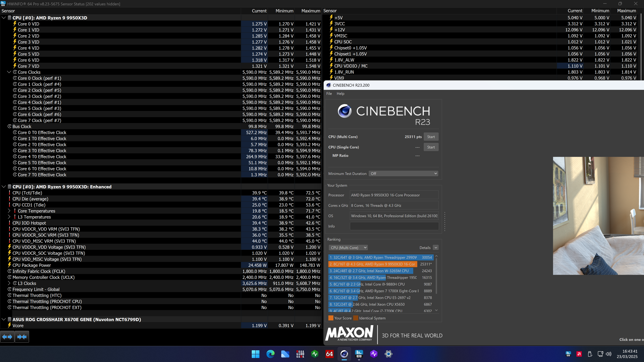
Task: Collapse the CPU Ryzen 9 9950X3D sensor group
Action: point(4,18)
